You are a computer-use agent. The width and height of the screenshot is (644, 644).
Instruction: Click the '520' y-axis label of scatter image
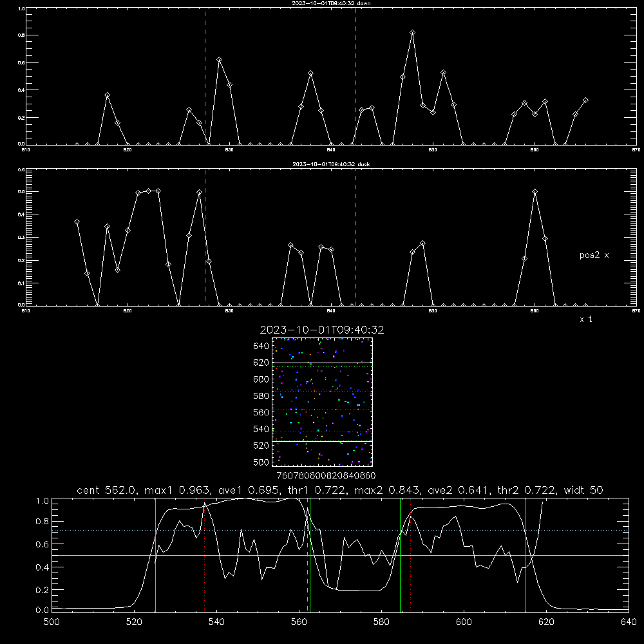click(261, 446)
